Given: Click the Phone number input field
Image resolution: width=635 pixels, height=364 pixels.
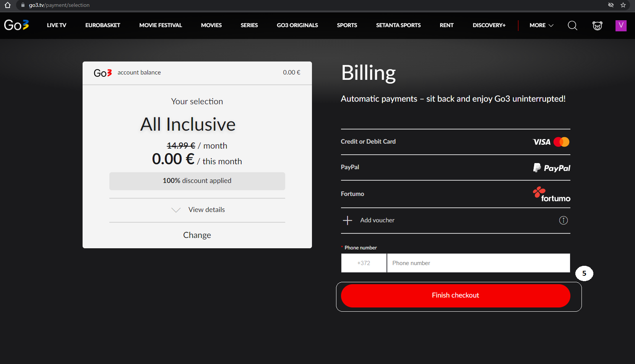Looking at the screenshot, I should pos(478,263).
